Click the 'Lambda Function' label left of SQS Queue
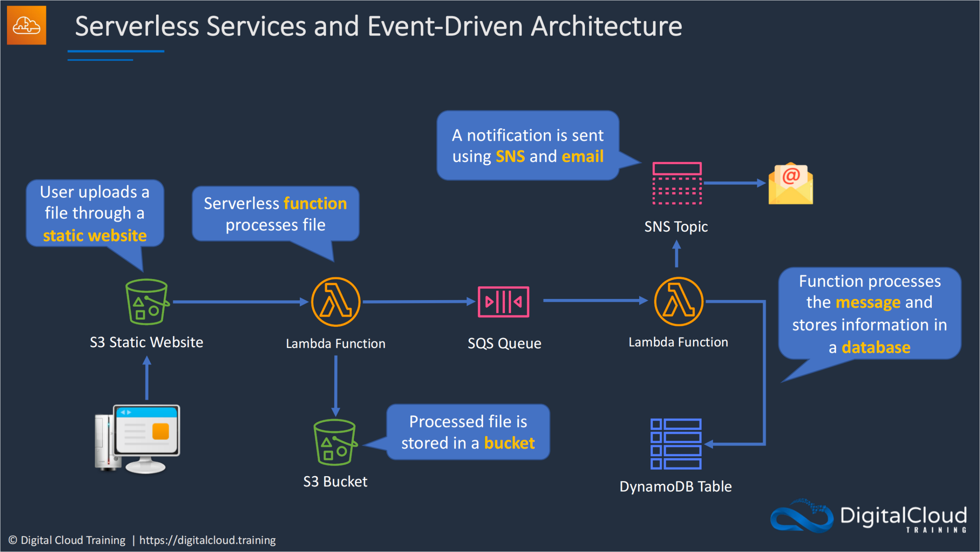This screenshot has height=552, width=980. 336,344
